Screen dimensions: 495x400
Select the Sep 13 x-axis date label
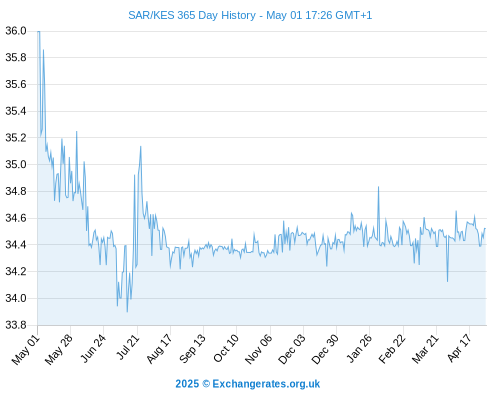(192, 349)
